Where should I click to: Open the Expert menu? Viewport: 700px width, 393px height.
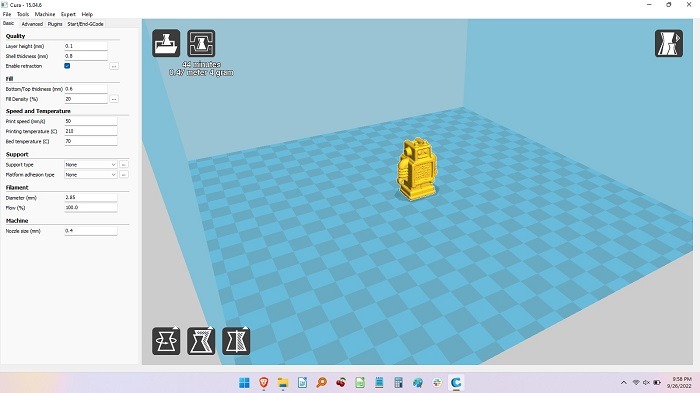tap(68, 14)
